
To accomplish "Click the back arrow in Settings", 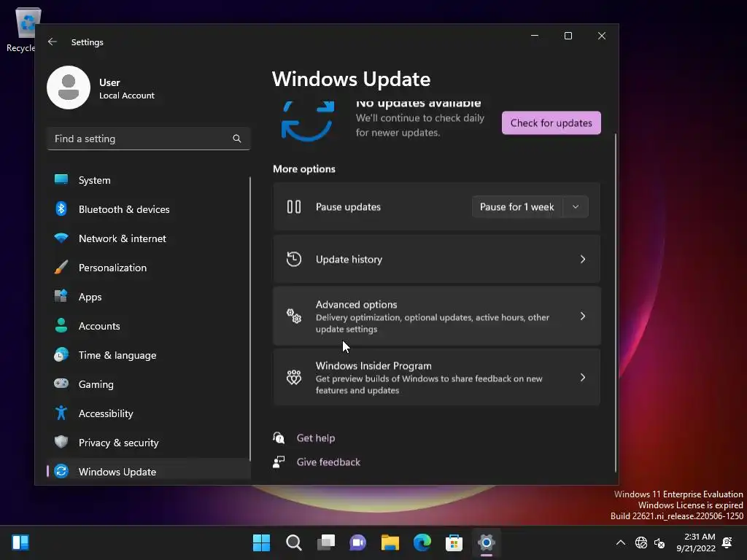I will pos(53,42).
